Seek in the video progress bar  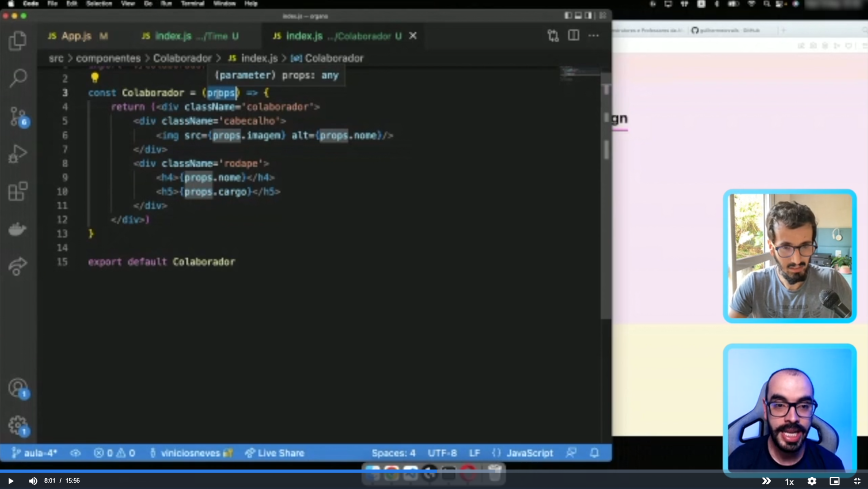(x=434, y=471)
